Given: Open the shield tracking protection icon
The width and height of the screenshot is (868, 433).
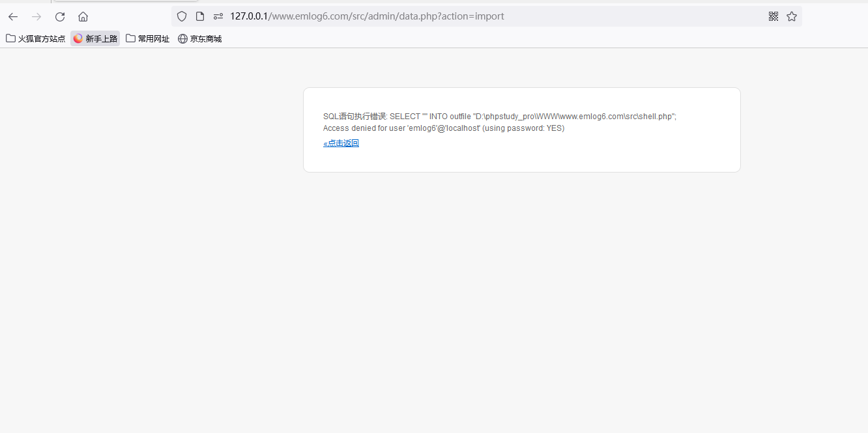Looking at the screenshot, I should coord(182,16).
